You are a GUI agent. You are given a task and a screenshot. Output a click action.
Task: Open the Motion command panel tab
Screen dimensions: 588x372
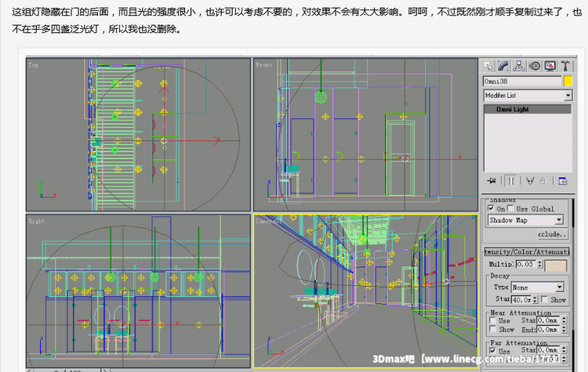[x=535, y=67]
